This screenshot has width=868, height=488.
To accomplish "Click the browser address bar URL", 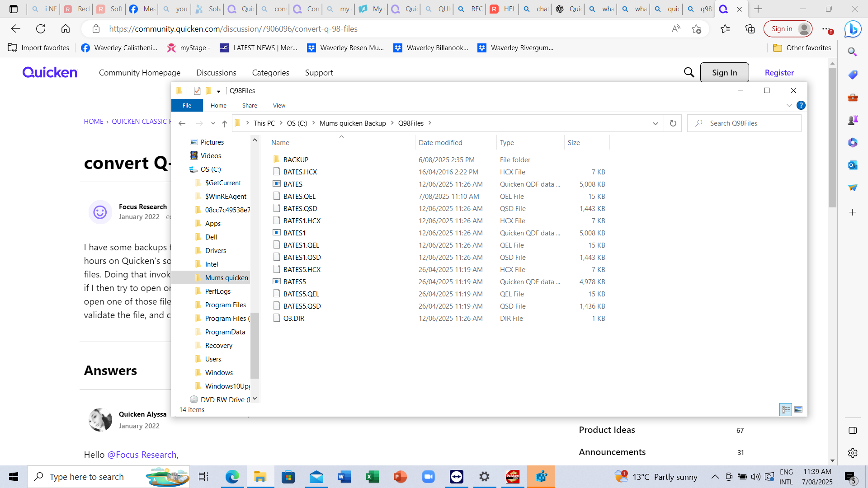I will 233,29.
